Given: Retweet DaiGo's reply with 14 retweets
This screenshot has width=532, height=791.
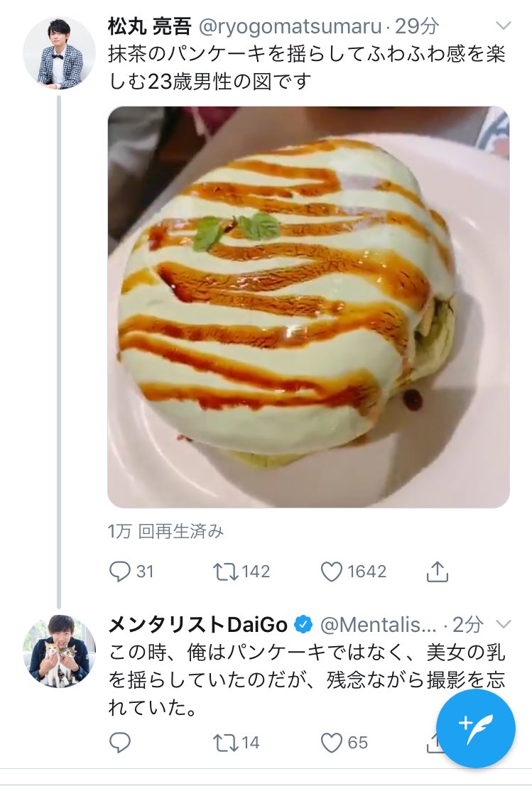Looking at the screenshot, I should pos(226,743).
